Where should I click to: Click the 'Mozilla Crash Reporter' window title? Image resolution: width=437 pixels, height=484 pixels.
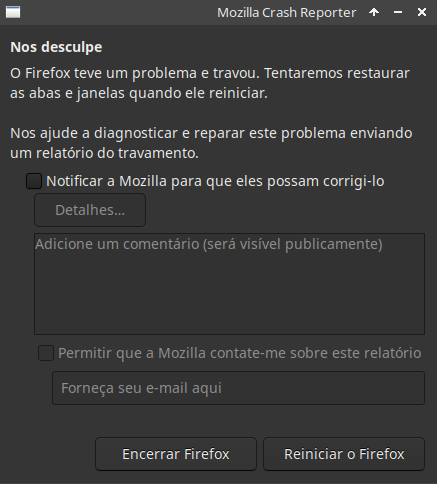[x=287, y=13]
